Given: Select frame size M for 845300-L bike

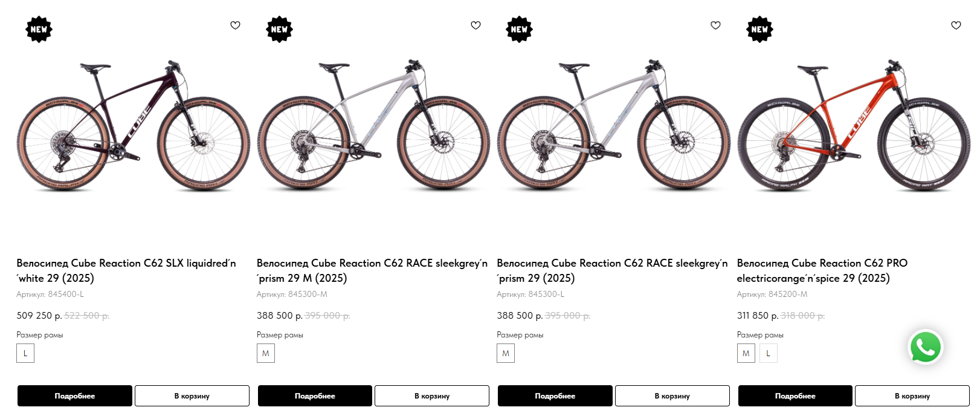Looking at the screenshot, I should (506, 353).
